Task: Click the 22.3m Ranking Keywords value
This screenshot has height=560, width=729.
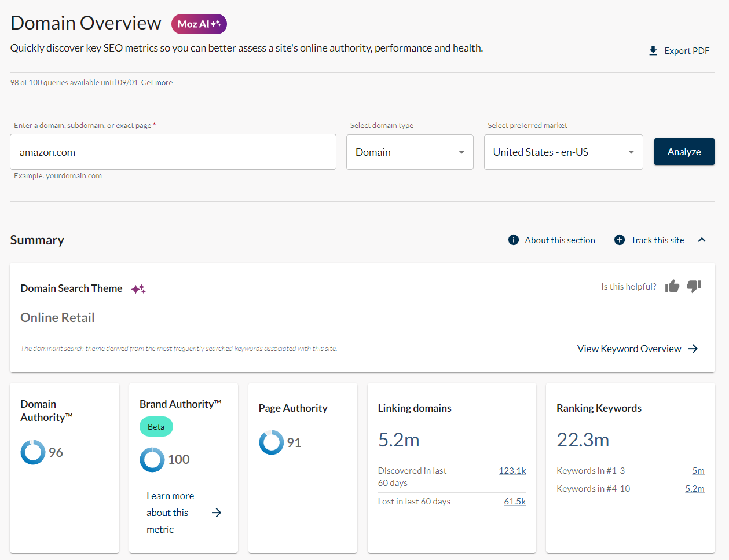Action: (583, 440)
